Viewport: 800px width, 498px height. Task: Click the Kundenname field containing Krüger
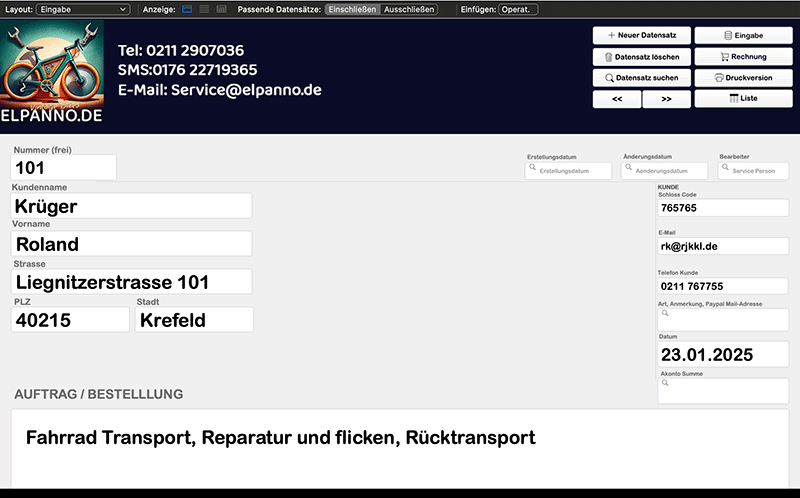pyautogui.click(x=131, y=206)
